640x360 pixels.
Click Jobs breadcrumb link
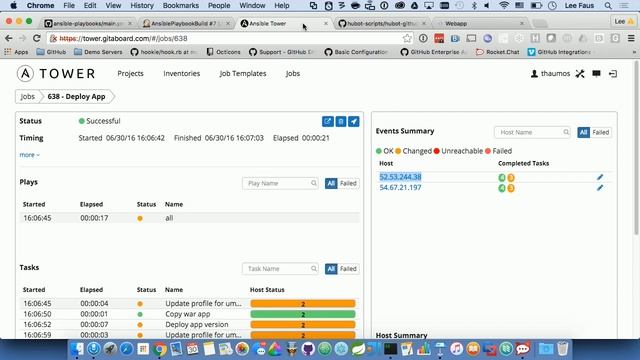pos(27,97)
